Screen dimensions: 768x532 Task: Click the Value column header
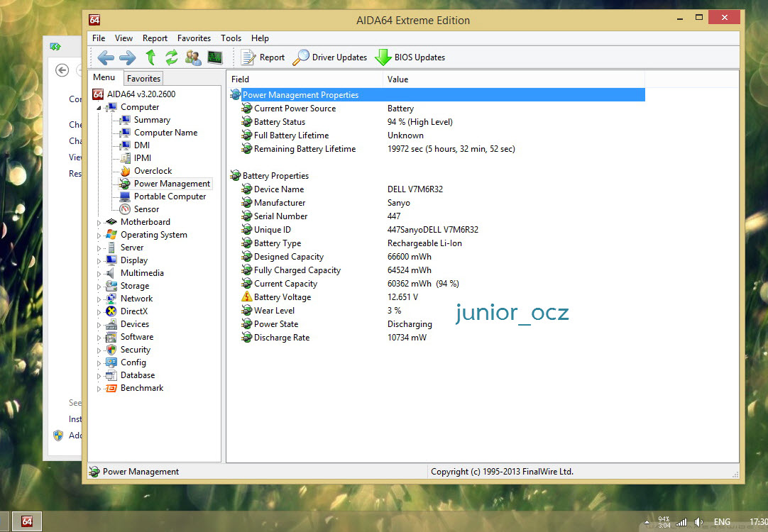tap(514, 79)
